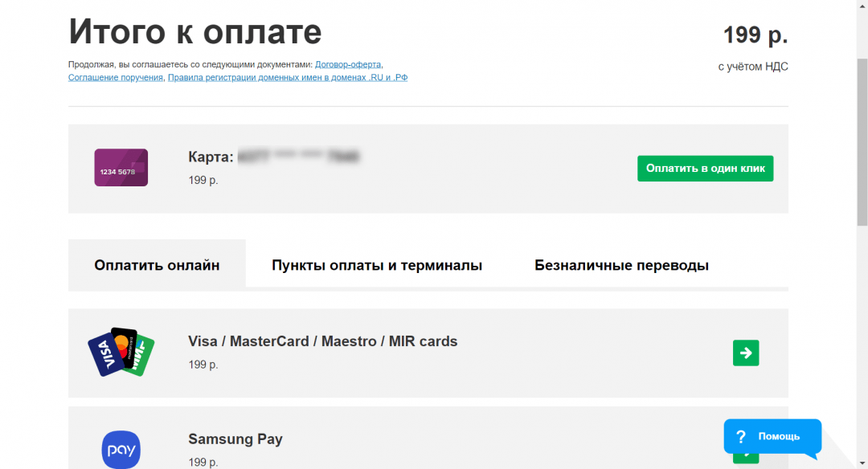Click the Visa/MasterCard/MIR cards logo
This screenshot has width=868, height=469.
click(121, 352)
